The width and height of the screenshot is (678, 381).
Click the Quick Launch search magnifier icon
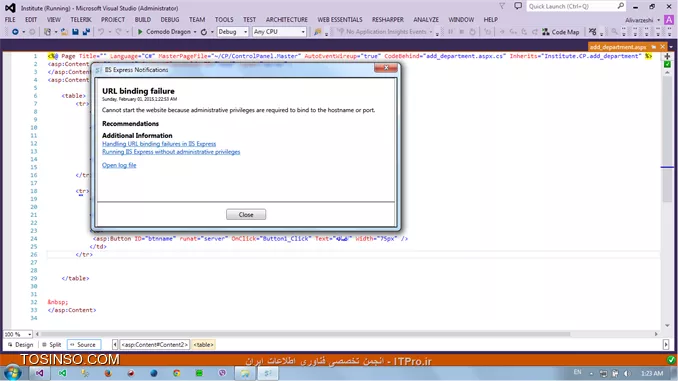621,6
